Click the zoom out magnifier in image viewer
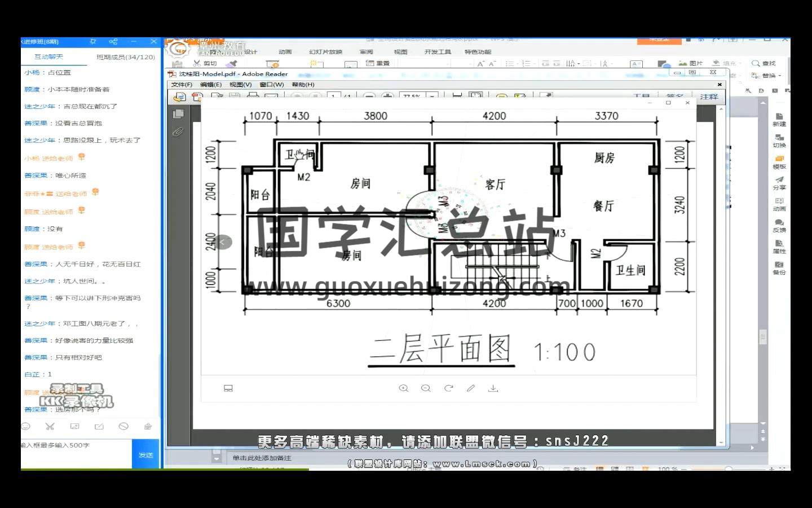812x508 pixels. (426, 388)
